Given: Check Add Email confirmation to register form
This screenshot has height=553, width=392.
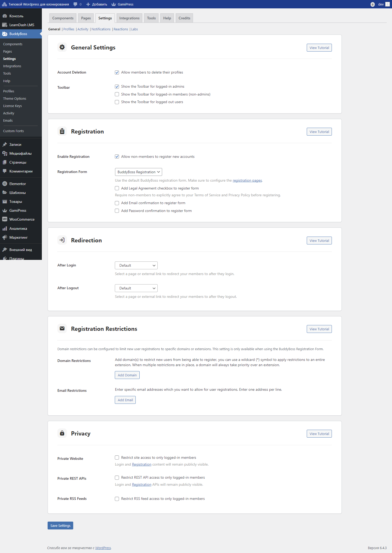Looking at the screenshot, I should tap(117, 203).
